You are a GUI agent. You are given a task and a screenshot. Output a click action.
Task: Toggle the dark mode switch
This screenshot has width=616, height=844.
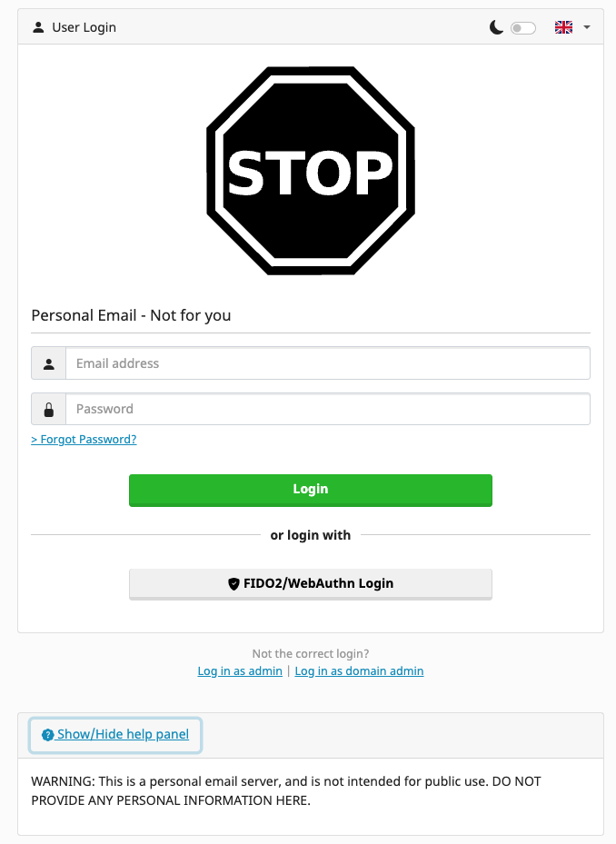(523, 28)
